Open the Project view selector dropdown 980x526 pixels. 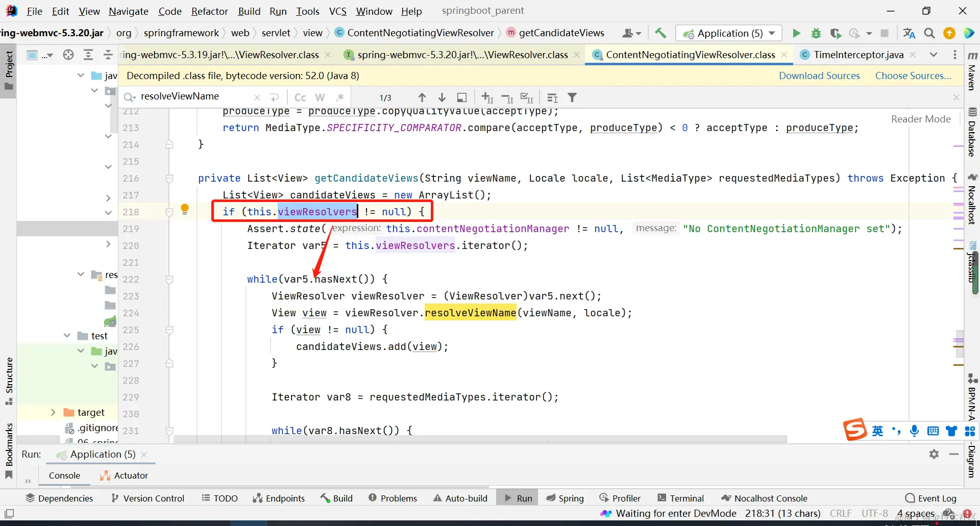point(39,55)
